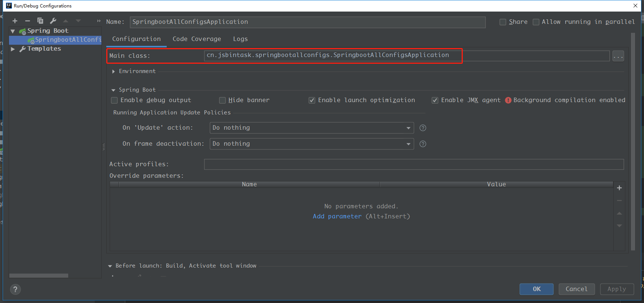Image resolution: width=644 pixels, height=303 pixels.
Task: Move override parameter down
Action: [x=619, y=226]
